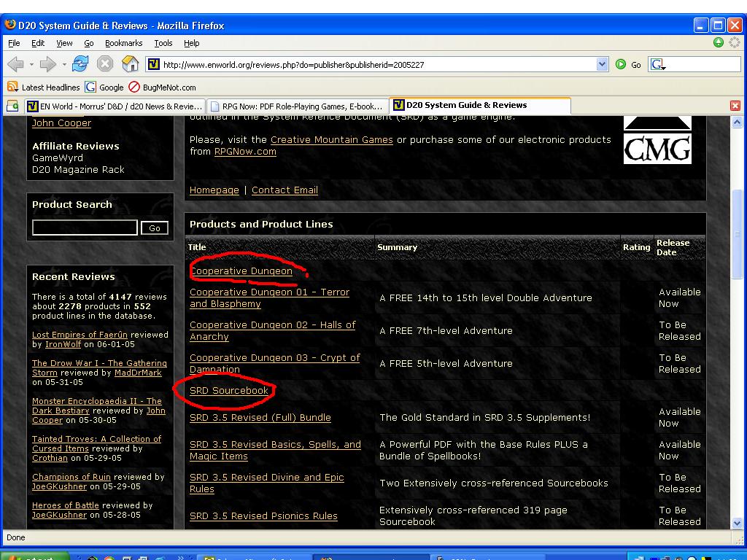The width and height of the screenshot is (747, 560).
Task: Open the Home page icon
Action: click(x=130, y=64)
